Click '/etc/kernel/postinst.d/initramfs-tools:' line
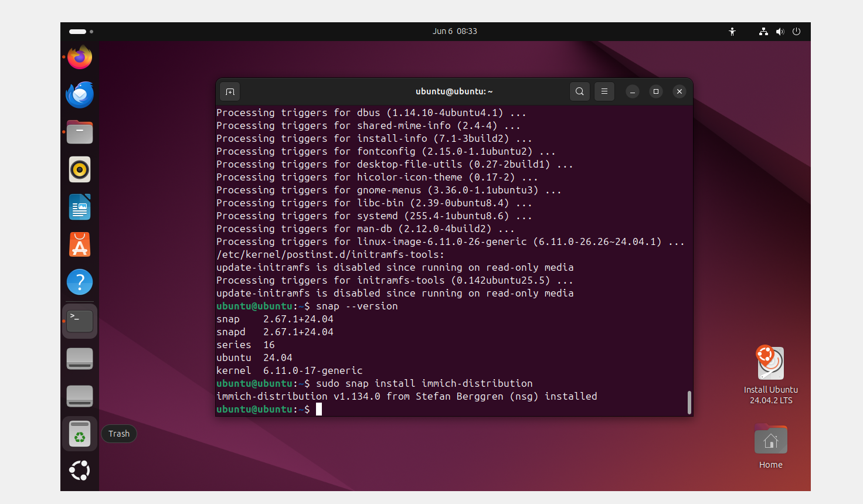Screen dimensions: 863x504 pos(331,254)
